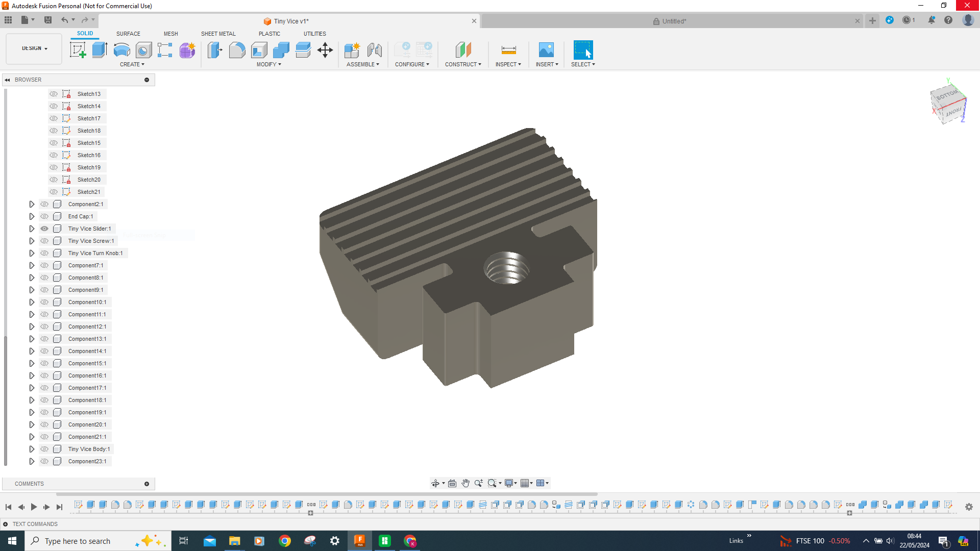
Task: Open the SELECT menu
Action: tap(583, 64)
